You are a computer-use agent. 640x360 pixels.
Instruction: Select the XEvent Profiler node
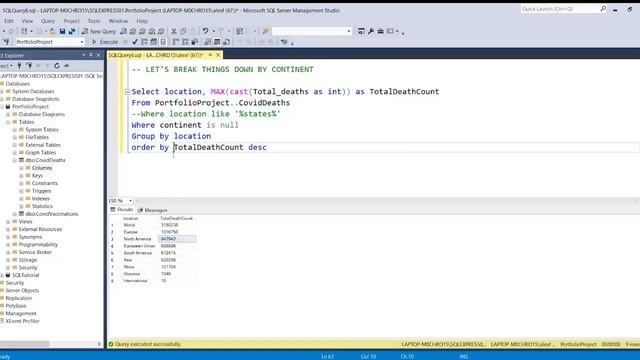[22, 321]
